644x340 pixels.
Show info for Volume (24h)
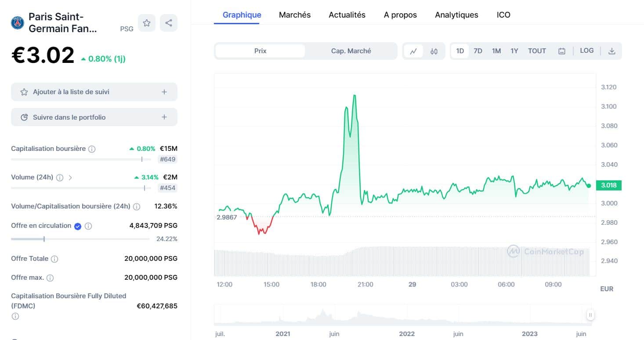[x=60, y=178]
